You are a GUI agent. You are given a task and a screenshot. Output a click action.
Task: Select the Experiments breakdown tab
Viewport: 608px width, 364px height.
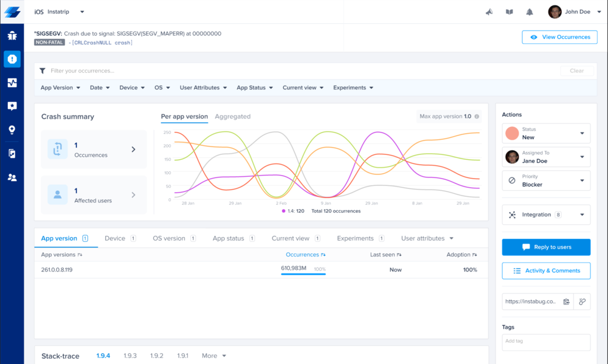pyautogui.click(x=361, y=238)
